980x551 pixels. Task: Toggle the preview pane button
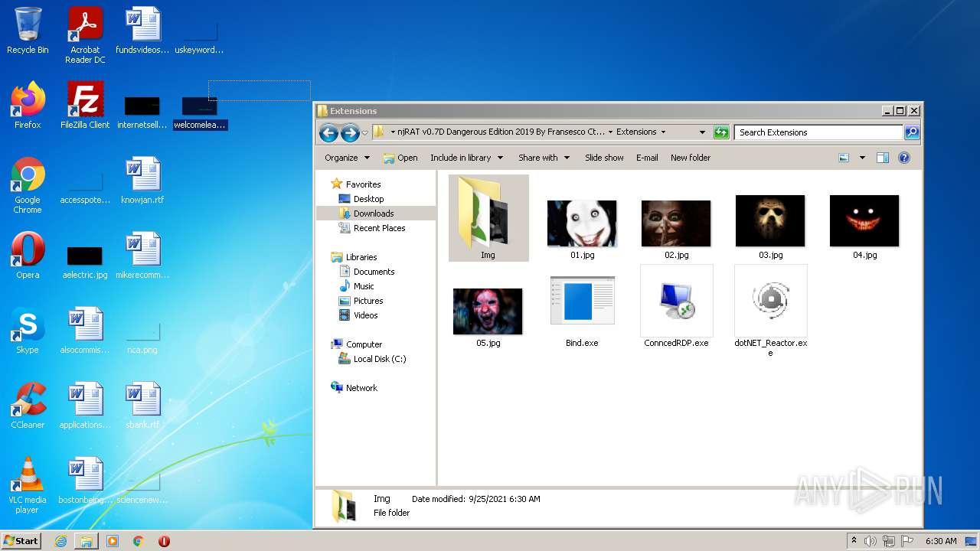click(x=882, y=158)
